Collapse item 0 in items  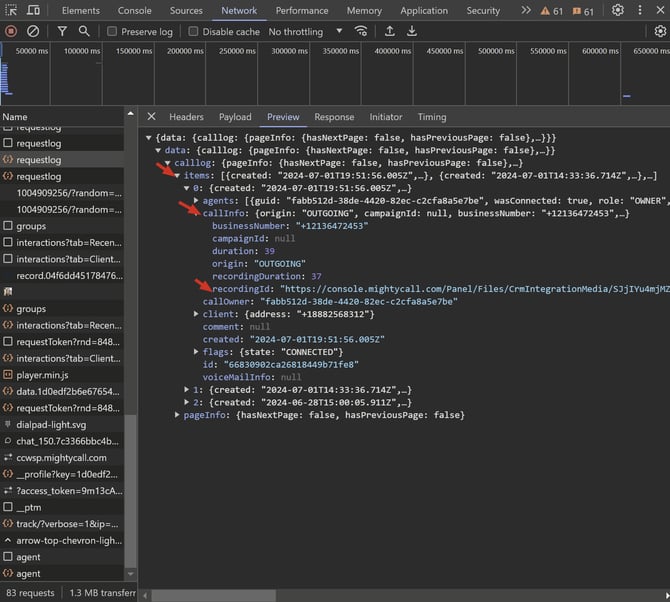187,188
